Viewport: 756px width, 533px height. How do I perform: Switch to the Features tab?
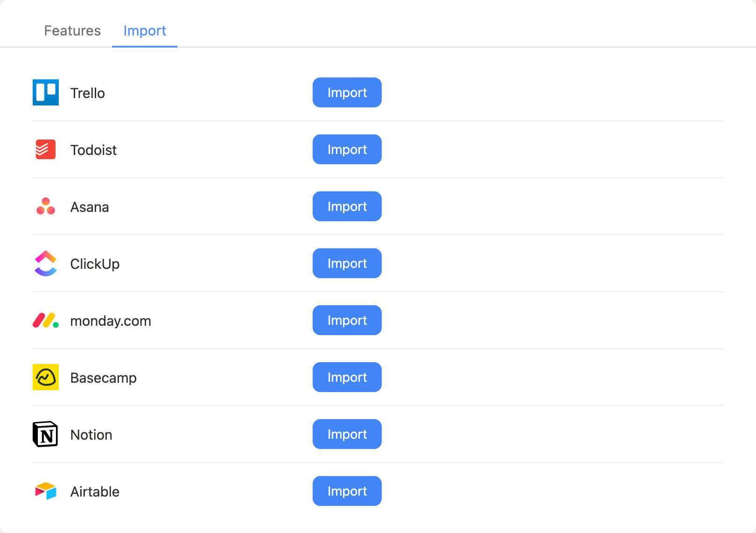72,30
